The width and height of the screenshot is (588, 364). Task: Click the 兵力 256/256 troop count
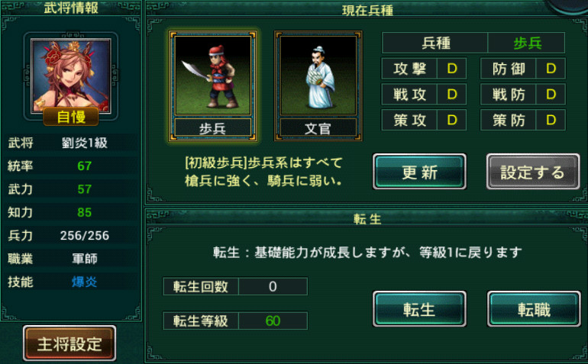84,236
